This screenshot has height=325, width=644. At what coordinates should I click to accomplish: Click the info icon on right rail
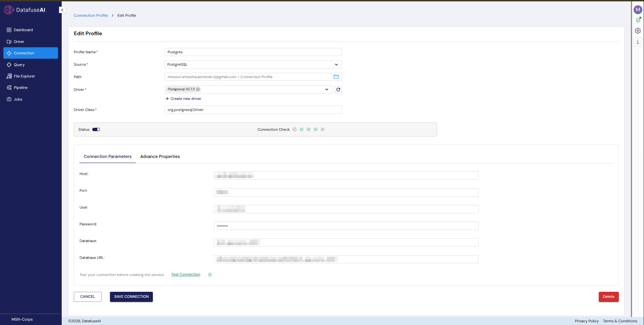638,42
